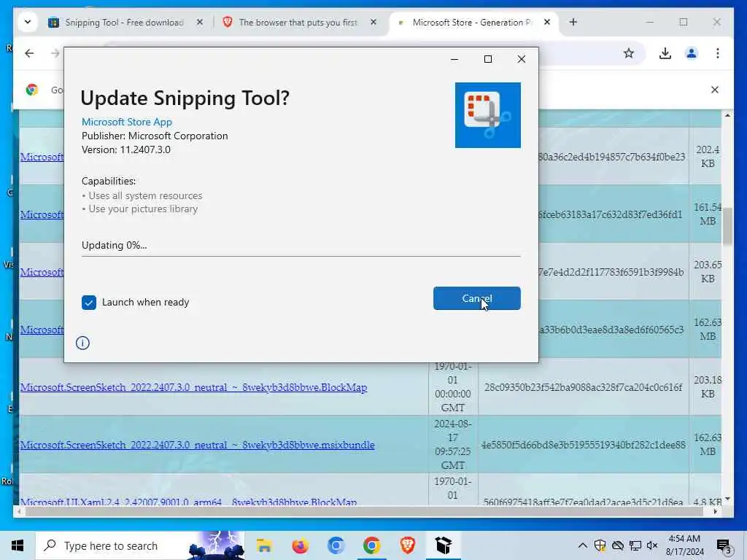Open ScreenSketch neutral BlockMap link
Viewport: 747px width, 560px height.
[193, 387]
